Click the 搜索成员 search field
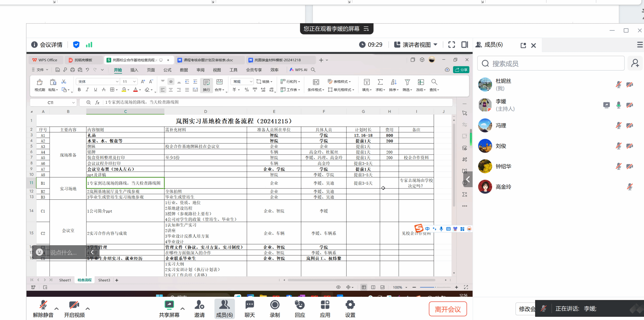 pos(551,63)
